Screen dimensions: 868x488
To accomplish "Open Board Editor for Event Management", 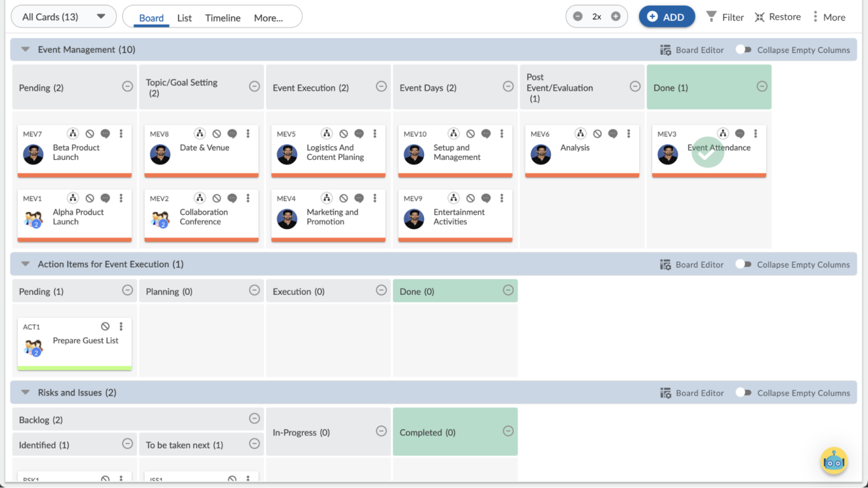I will [x=692, y=50].
